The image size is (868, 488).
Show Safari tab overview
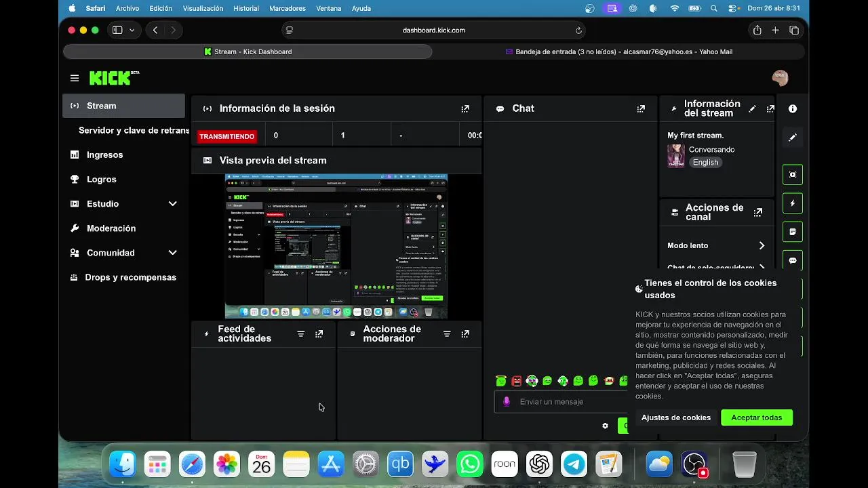[x=794, y=30]
